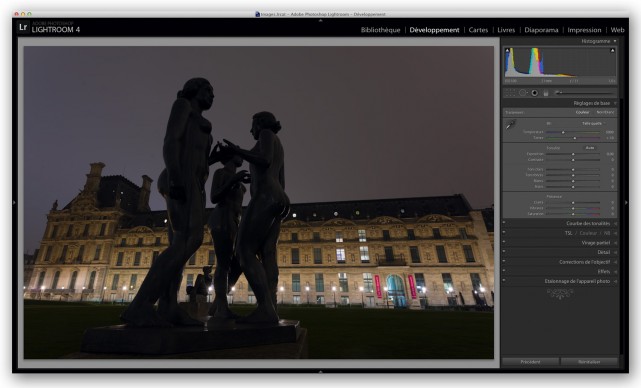Hide the right panel group arrow
641x388 pixels.
coord(626,202)
